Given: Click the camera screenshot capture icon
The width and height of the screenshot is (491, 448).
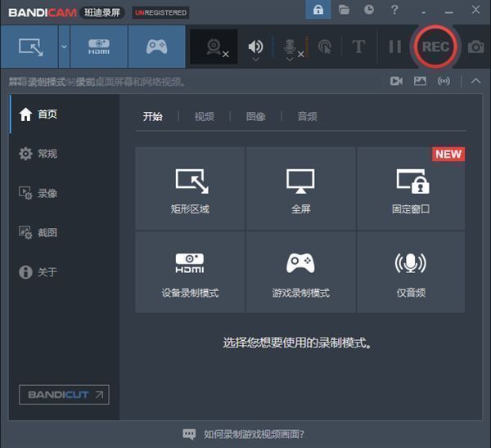Looking at the screenshot, I should (x=475, y=47).
